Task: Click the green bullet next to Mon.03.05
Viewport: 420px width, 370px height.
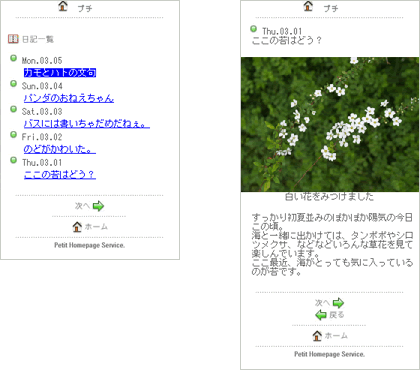Action: [x=13, y=58]
